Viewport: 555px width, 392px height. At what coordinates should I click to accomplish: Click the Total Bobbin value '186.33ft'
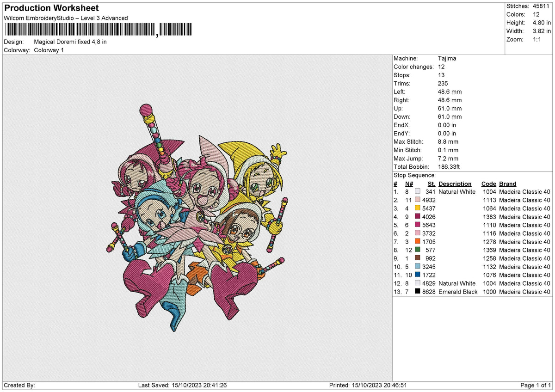pyautogui.click(x=449, y=167)
